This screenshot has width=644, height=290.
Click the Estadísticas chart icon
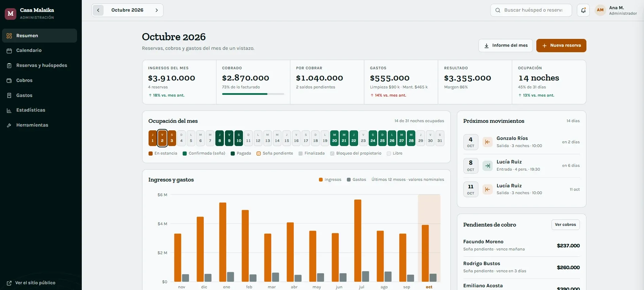coord(9,110)
